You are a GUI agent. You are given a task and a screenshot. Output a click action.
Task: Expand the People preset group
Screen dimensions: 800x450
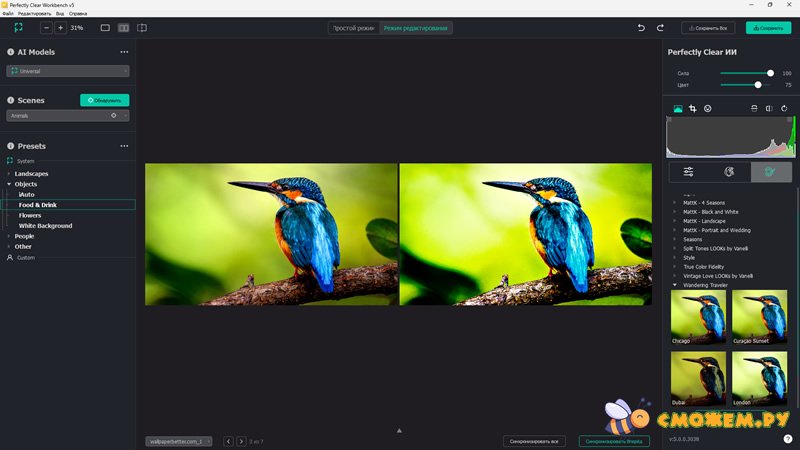24,236
